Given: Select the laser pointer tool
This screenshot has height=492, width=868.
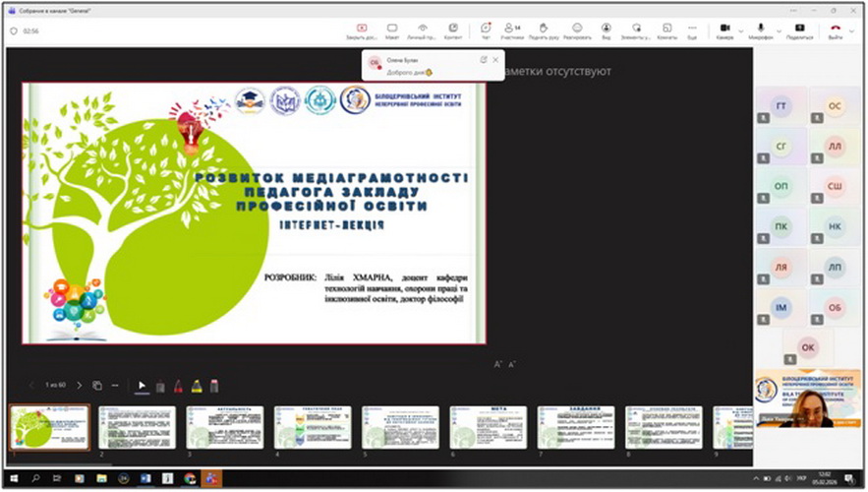Looking at the screenshot, I should click(142, 386).
